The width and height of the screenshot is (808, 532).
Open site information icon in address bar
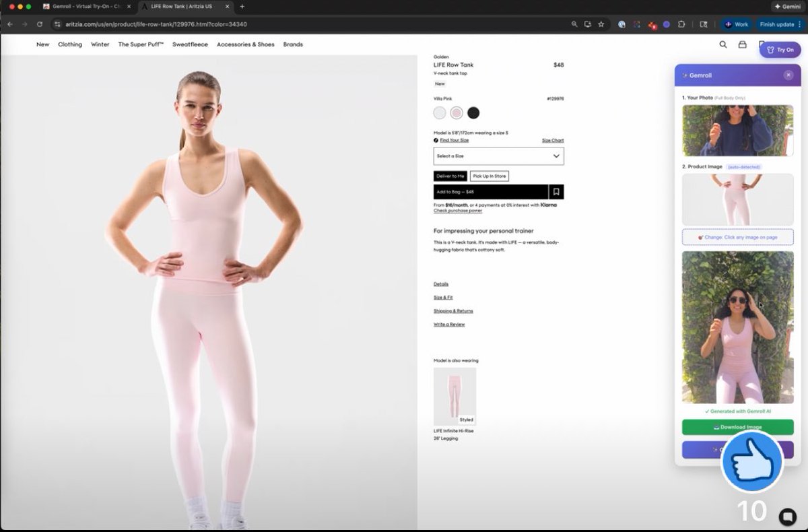[58, 24]
